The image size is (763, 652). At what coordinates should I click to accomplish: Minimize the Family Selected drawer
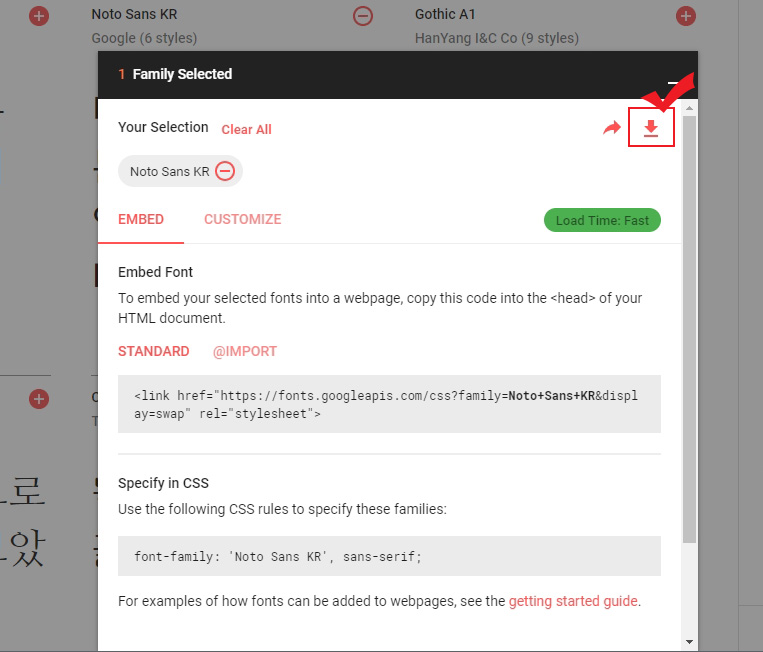tap(673, 83)
